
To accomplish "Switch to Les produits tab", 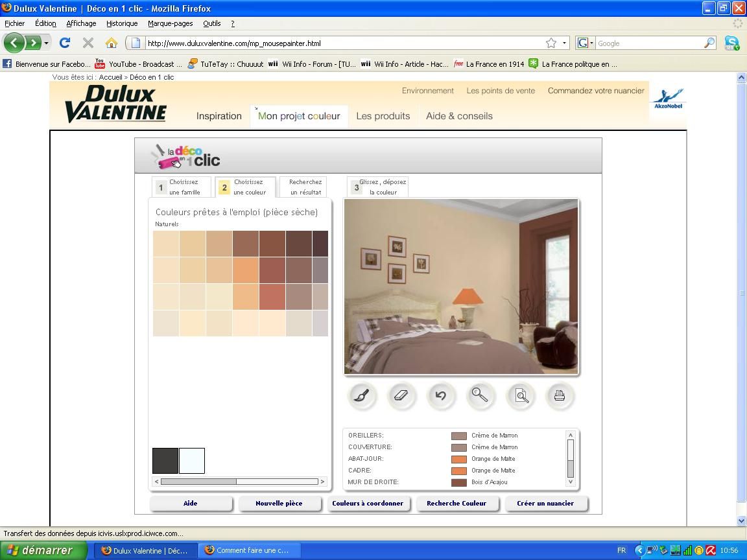I will click(x=383, y=116).
